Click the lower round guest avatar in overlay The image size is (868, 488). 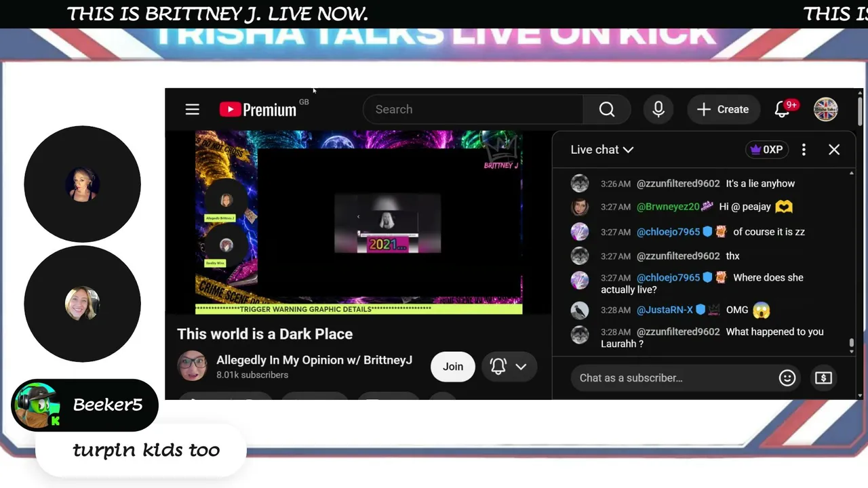(82, 304)
